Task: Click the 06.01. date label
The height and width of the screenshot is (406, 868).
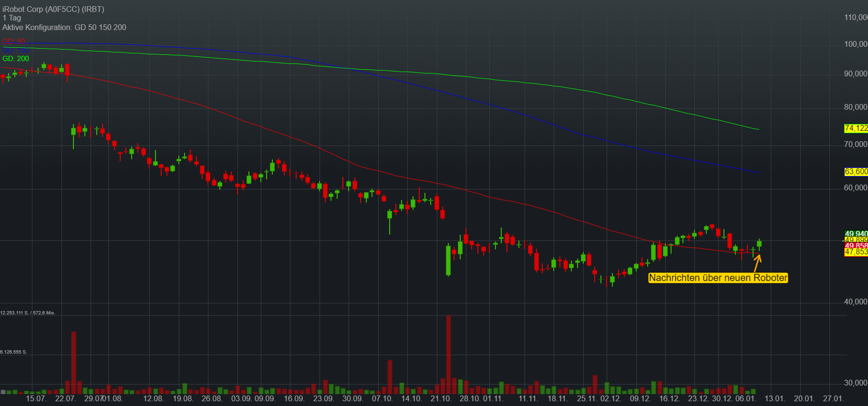Action: pos(745,399)
